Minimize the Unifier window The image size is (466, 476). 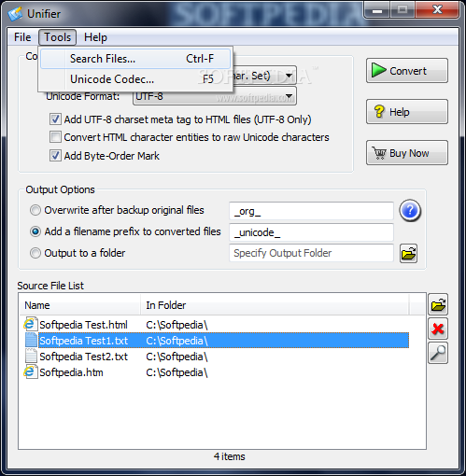click(376, 10)
